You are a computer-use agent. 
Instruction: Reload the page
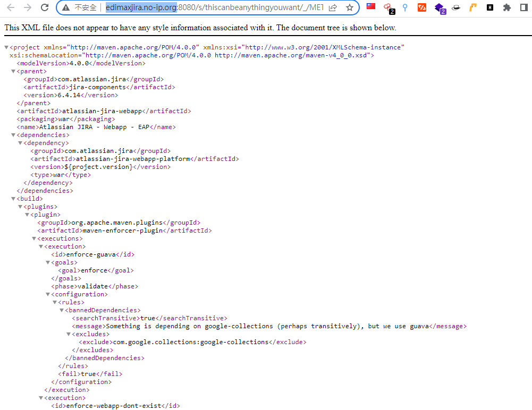[x=45, y=7]
